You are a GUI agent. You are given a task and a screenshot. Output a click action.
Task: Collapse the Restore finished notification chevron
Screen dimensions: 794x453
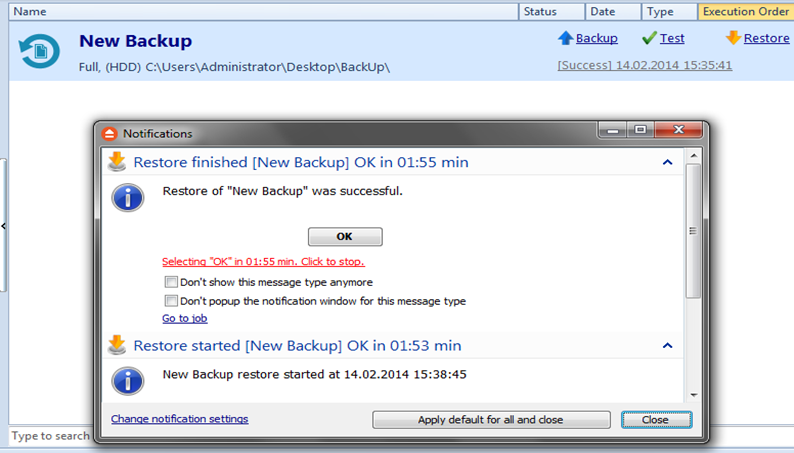coord(667,162)
